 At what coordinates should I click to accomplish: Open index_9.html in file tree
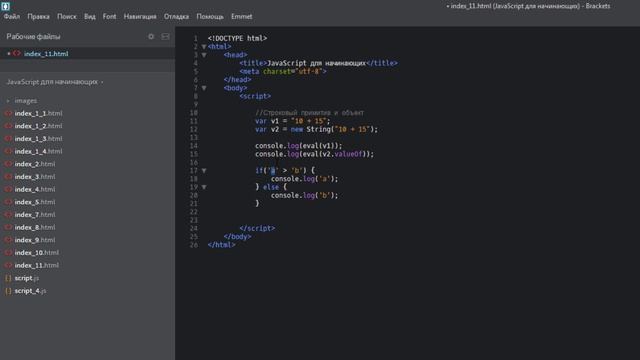pyautogui.click(x=35, y=240)
